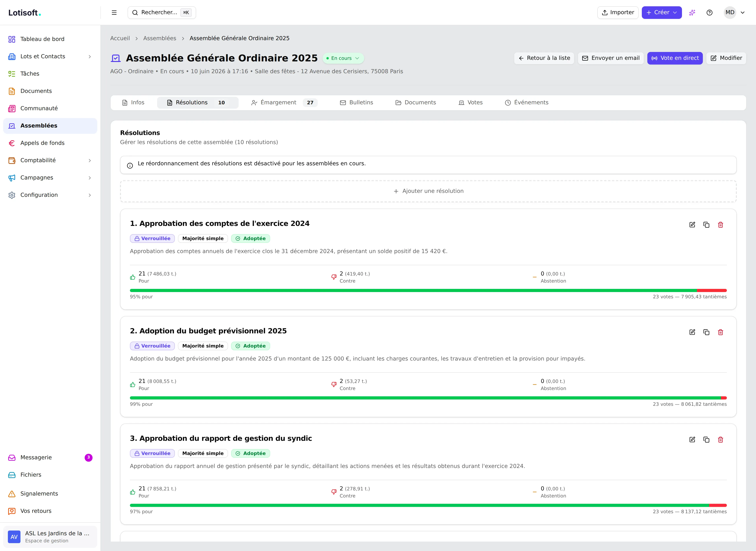Open the help question mark icon
This screenshot has width=756, height=551.
[x=709, y=13]
